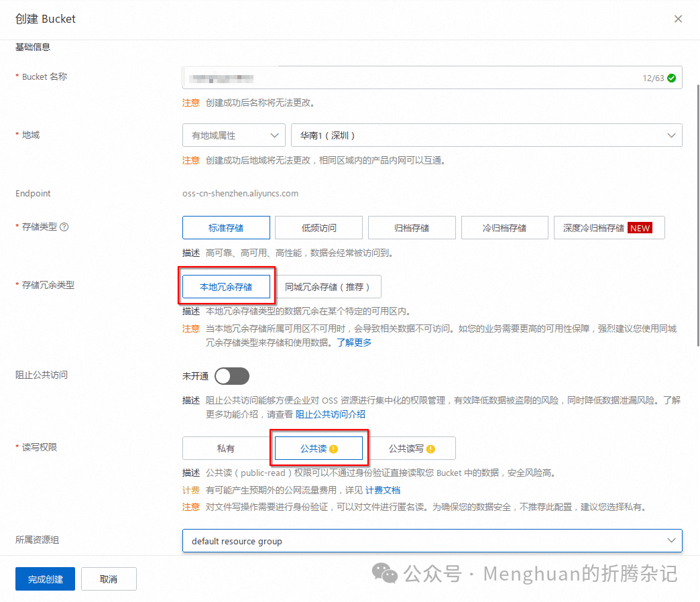This screenshot has height=602, width=700.
Task: Select the 标准存储 storage class
Action: pyautogui.click(x=226, y=227)
